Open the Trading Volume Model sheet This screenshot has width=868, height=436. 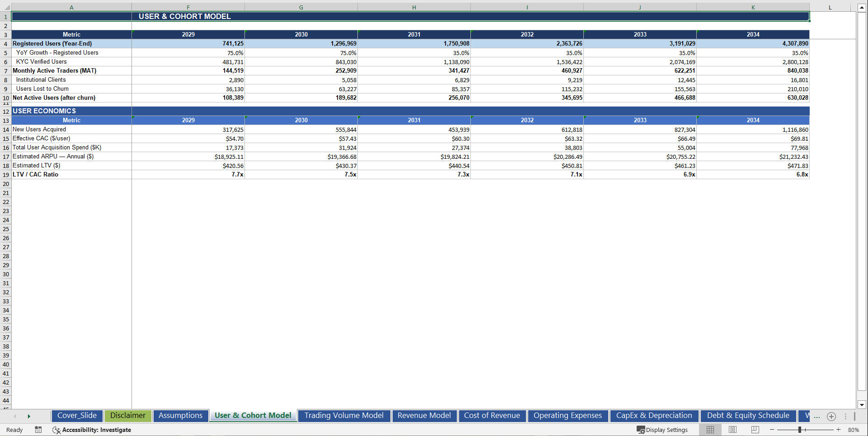tap(343, 416)
